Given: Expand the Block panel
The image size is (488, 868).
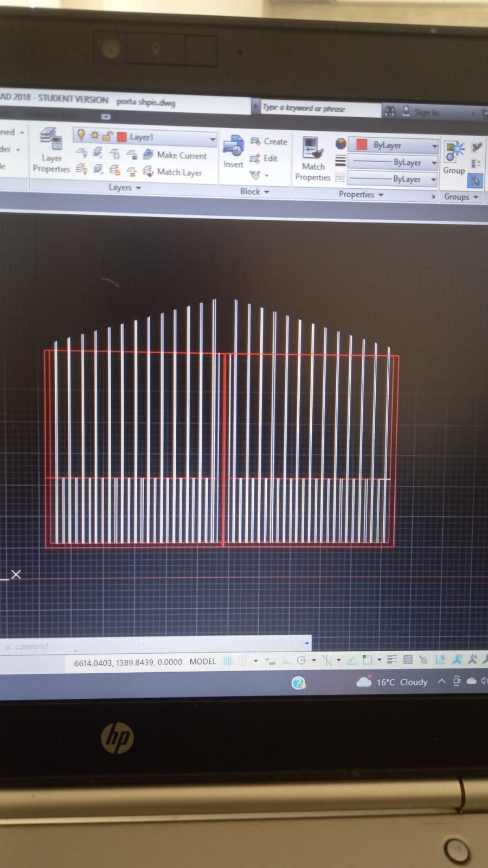Looking at the screenshot, I should click(x=255, y=192).
